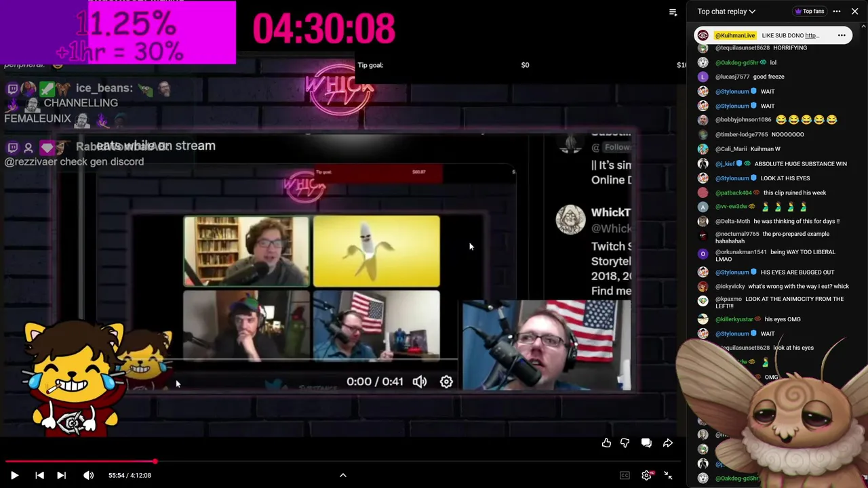Click the 04:30:08 stream timer
The image size is (868, 488).
[x=323, y=29]
